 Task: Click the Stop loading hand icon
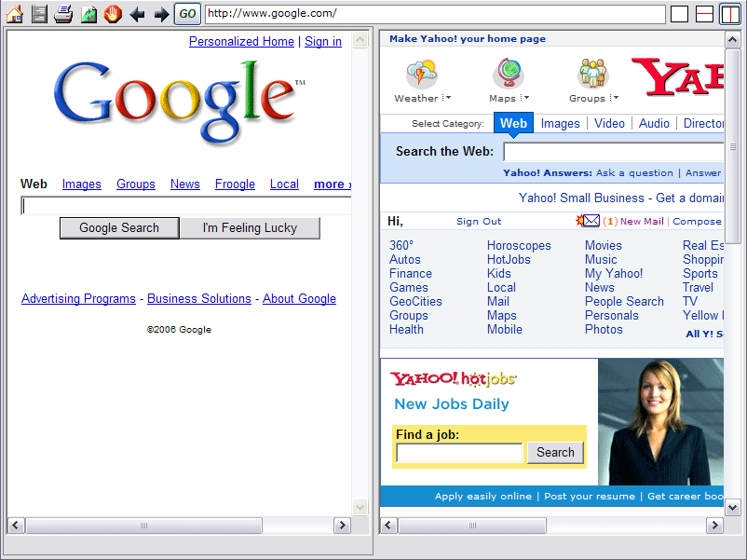113,14
